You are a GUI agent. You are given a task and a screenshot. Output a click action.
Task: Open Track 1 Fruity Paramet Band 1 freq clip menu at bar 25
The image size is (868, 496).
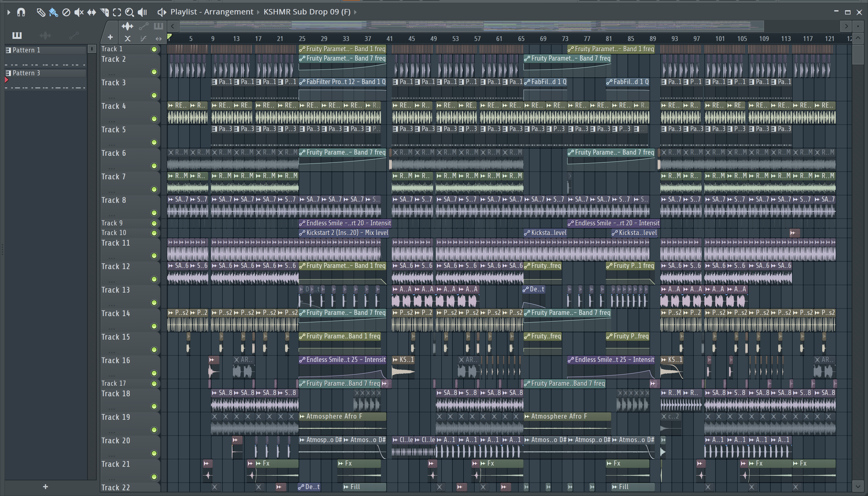coord(302,49)
